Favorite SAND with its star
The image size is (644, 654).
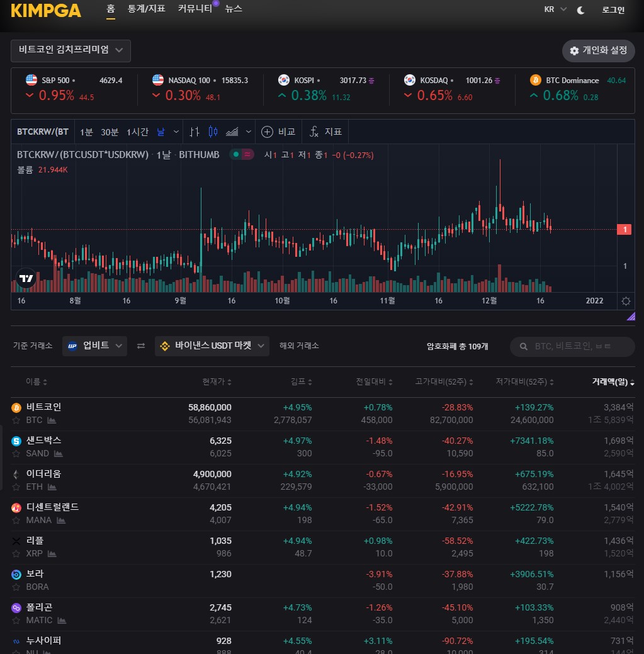coord(16,453)
